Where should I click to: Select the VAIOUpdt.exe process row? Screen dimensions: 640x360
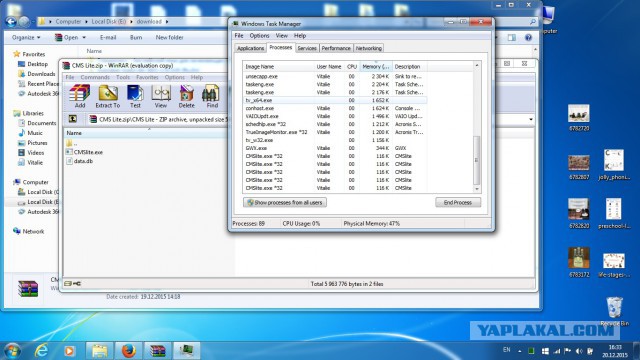pos(335,116)
